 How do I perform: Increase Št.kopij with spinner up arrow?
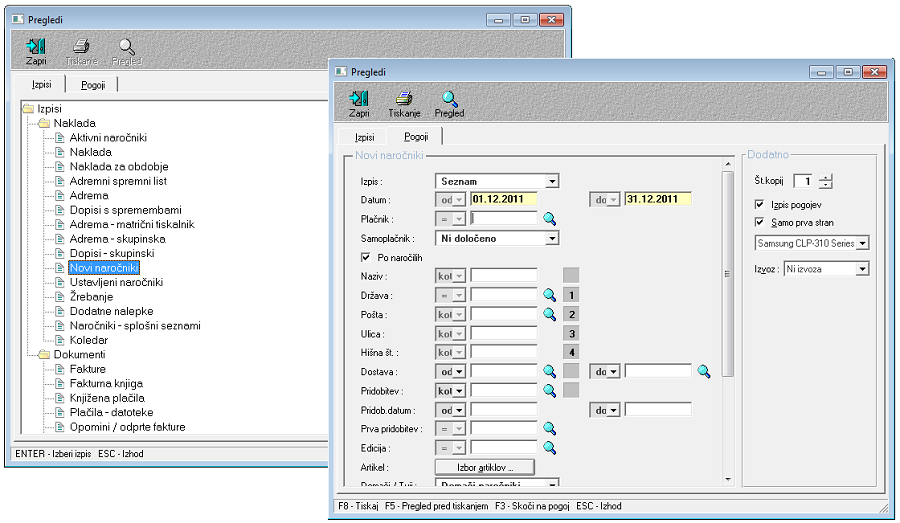(825, 177)
